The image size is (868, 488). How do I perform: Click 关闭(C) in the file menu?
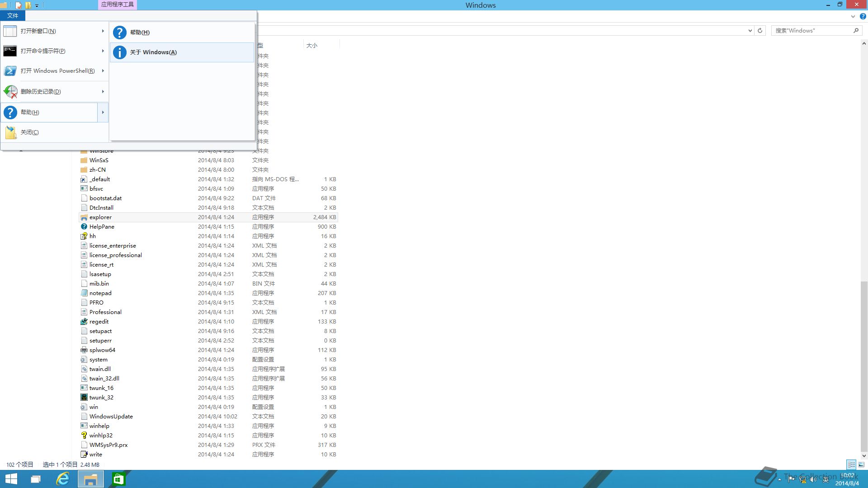tap(54, 132)
